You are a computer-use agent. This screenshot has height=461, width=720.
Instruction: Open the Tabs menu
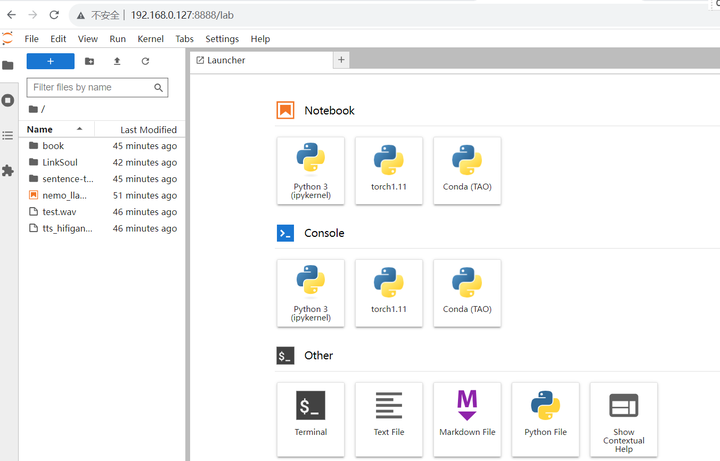[185, 39]
